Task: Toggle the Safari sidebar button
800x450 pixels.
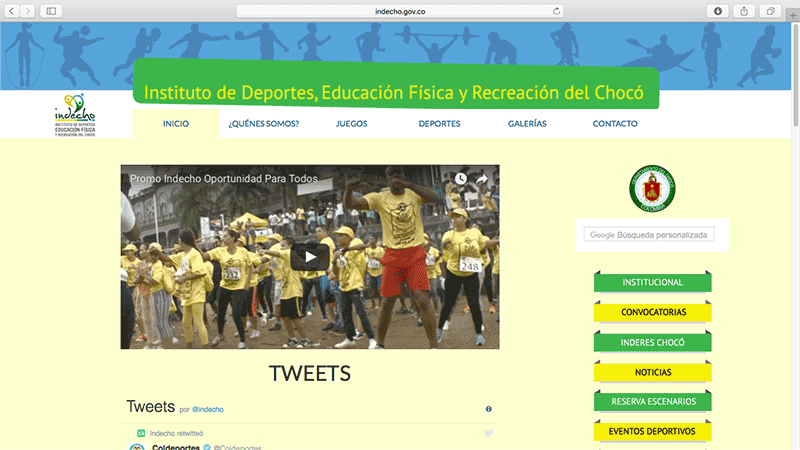Action: 51,11
